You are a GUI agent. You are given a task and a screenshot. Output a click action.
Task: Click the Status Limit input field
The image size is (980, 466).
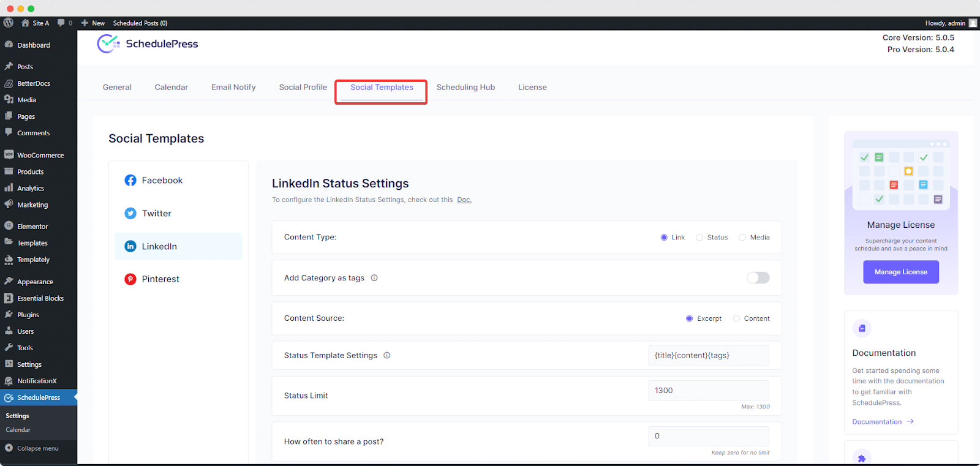pos(709,391)
